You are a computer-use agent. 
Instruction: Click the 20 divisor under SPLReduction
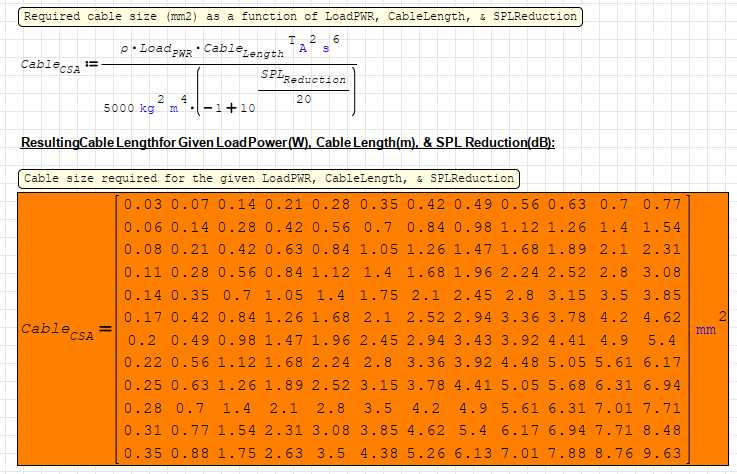pos(303,99)
